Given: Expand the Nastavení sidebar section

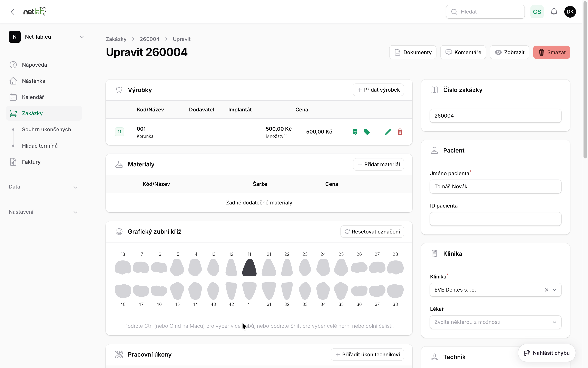Looking at the screenshot, I should 43,212.
